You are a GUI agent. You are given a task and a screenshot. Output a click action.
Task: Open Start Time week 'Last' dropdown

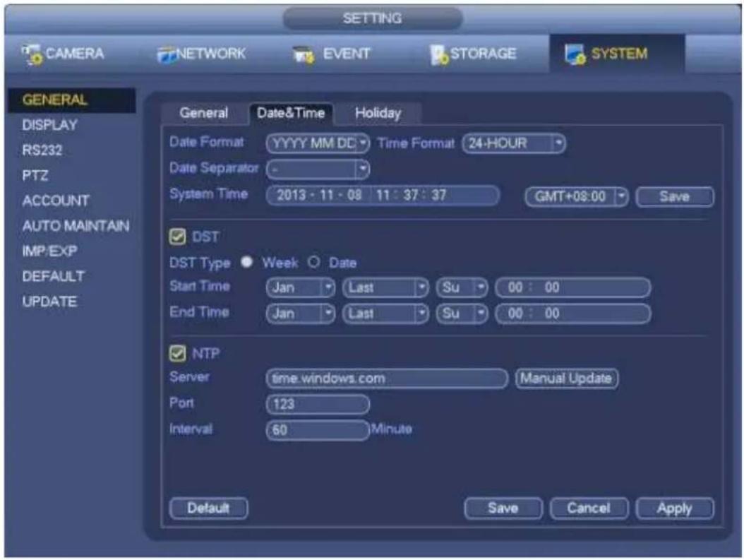pos(385,287)
